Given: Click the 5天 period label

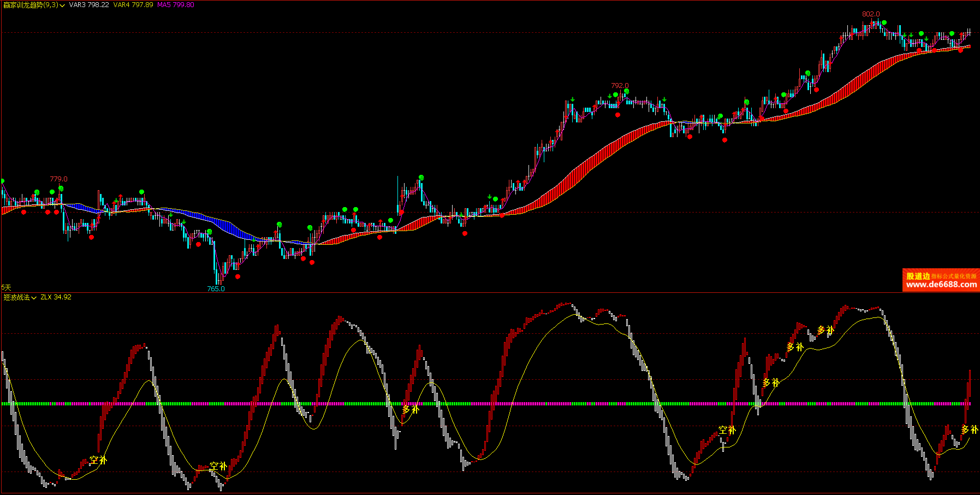Looking at the screenshot, I should 7,287.
